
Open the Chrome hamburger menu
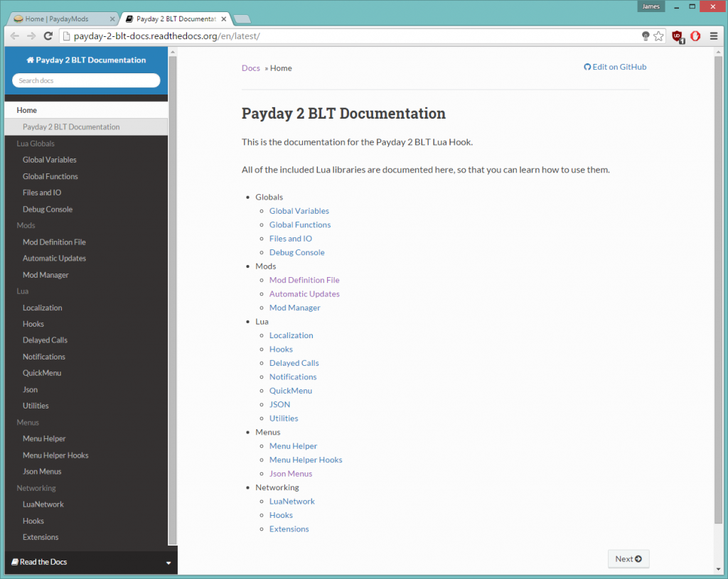[714, 36]
